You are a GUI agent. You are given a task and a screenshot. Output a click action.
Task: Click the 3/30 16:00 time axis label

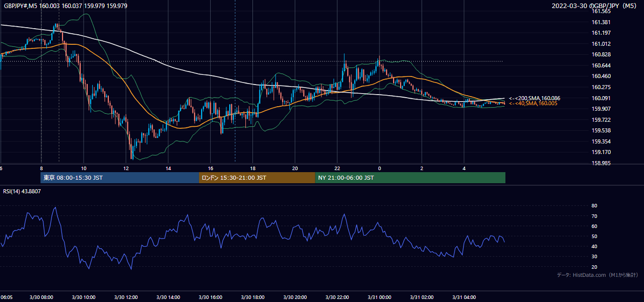pos(211,297)
